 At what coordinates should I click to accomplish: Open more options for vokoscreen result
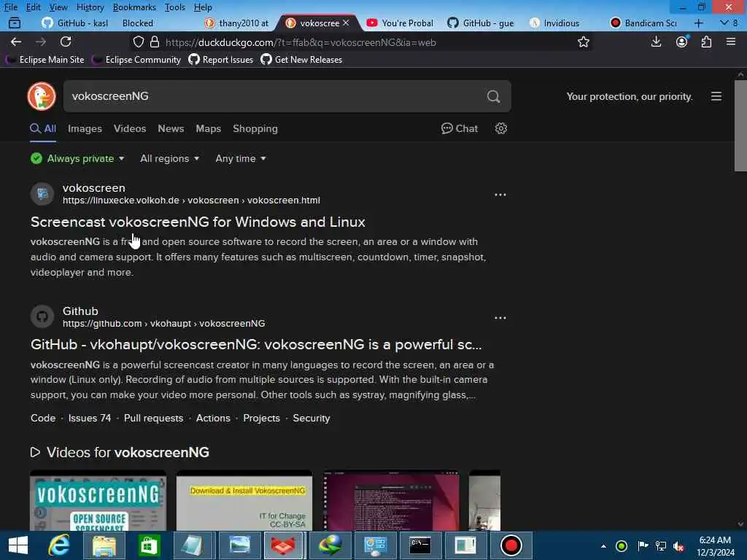tap(500, 195)
